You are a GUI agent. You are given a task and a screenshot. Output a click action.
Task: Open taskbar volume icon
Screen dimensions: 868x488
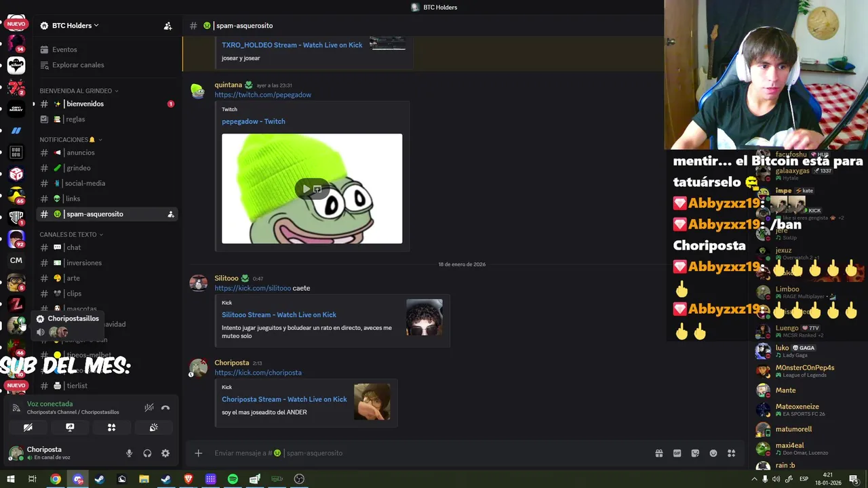(776, 479)
